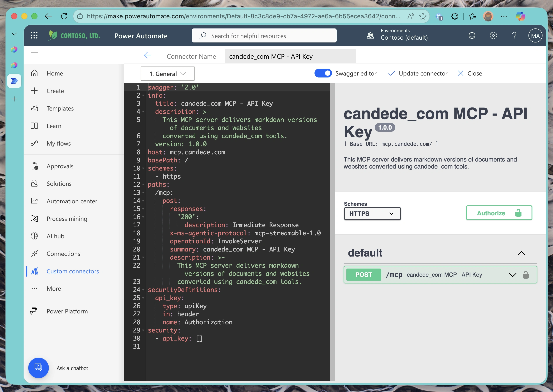The height and width of the screenshot is (392, 553).
Task: Open the Environments globe icon
Action: pyautogui.click(x=370, y=36)
